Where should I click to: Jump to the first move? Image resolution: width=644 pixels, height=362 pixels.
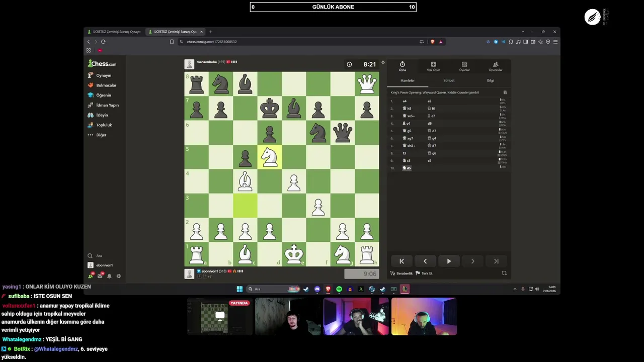[401, 261]
